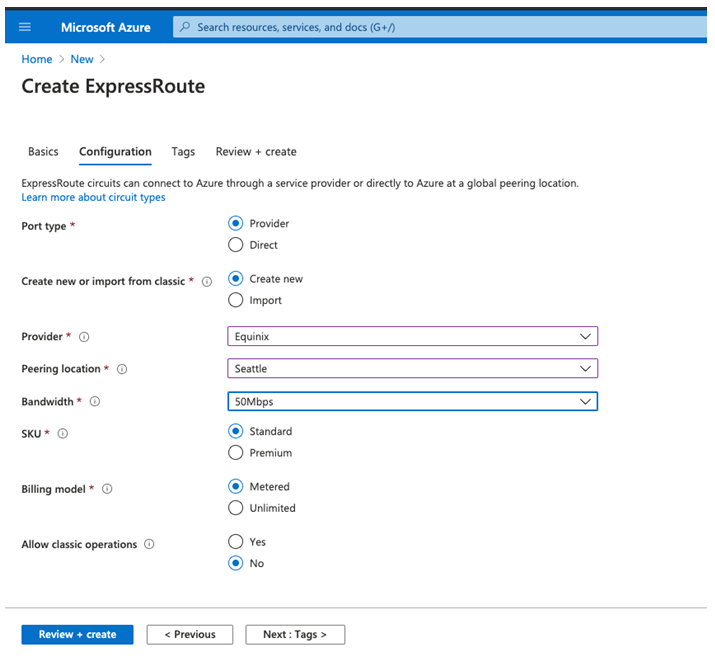This screenshot has width=715, height=661.
Task: Open Peering location dropdown showing Seattle
Action: tap(413, 369)
